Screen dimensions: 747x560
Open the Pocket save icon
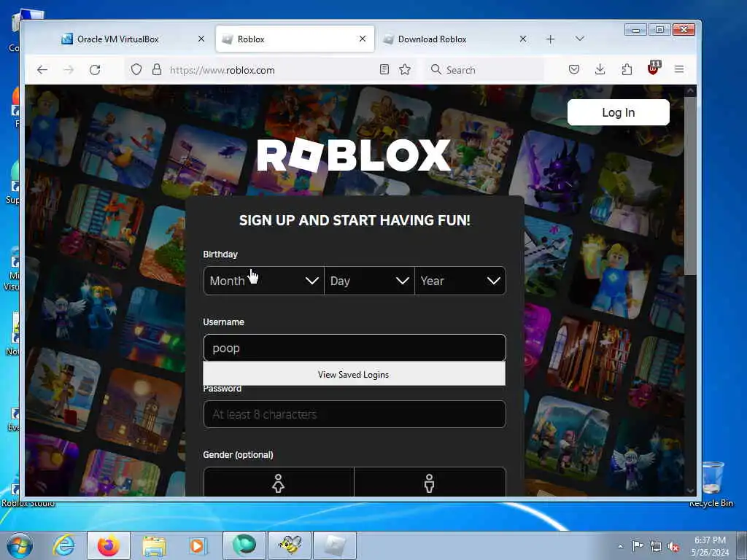tap(574, 70)
